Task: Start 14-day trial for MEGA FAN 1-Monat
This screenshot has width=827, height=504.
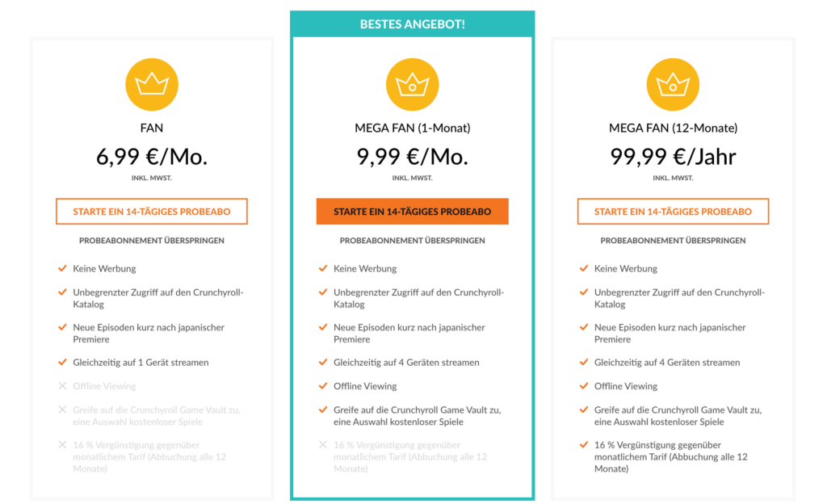Action: [x=413, y=212]
